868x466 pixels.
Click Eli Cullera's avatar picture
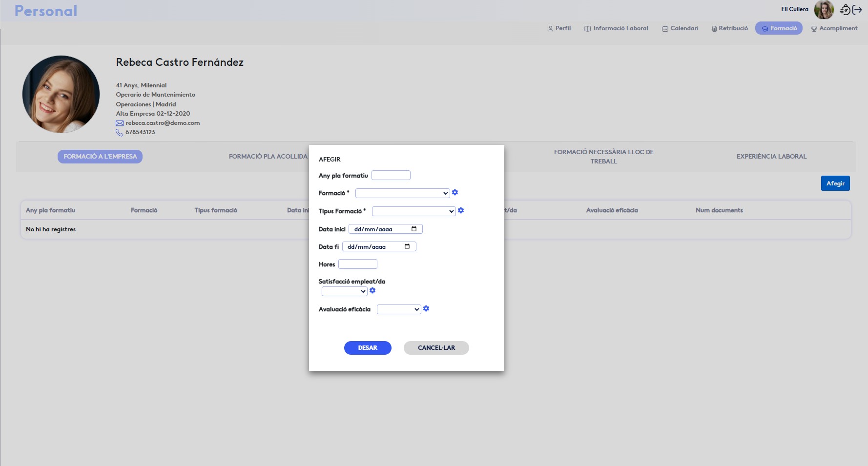(x=824, y=10)
